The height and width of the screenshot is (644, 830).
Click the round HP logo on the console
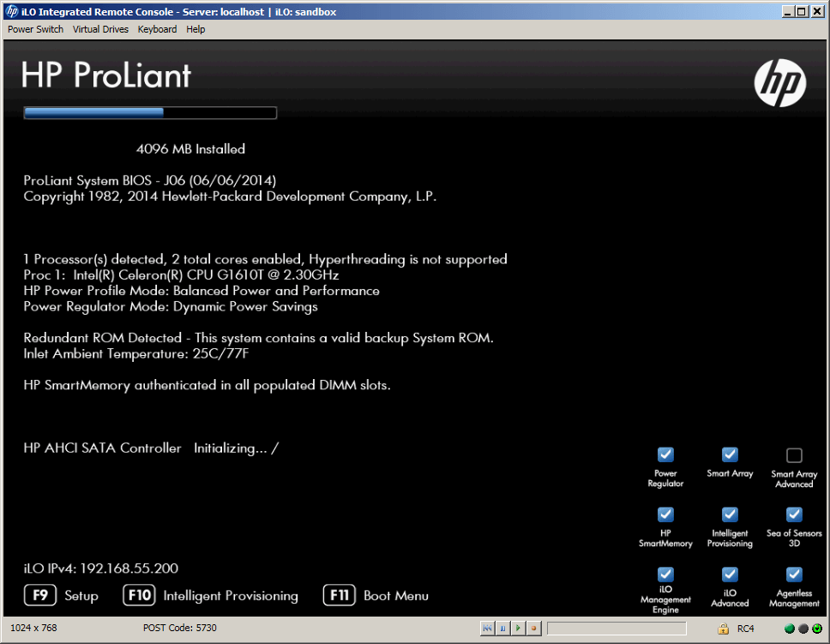(780, 82)
